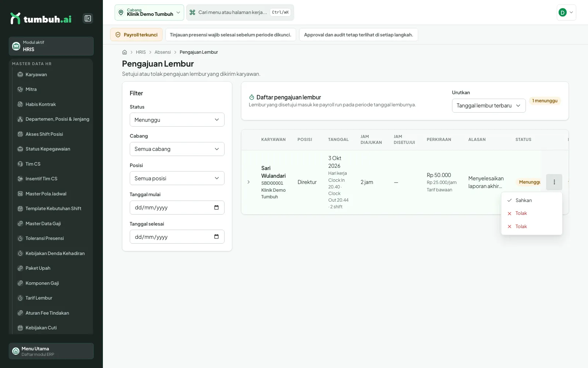Screen dimensions: 588x368
Task: Click the HRIS breadcrumb link
Action: tap(141, 52)
